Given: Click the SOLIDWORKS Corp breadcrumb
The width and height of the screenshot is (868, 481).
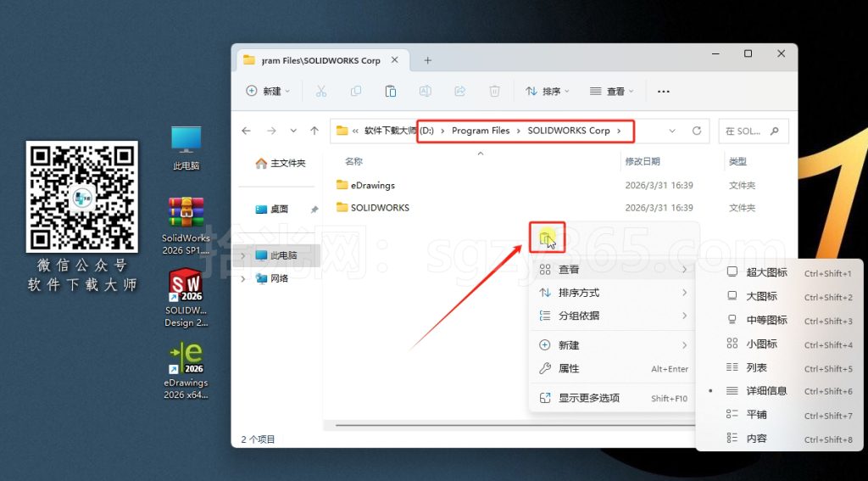Looking at the screenshot, I should tap(569, 131).
